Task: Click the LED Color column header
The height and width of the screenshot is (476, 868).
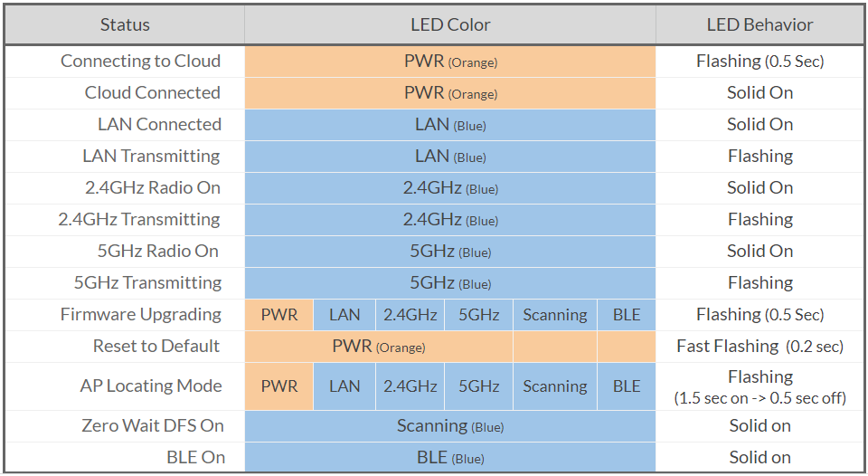Action: 450,25
